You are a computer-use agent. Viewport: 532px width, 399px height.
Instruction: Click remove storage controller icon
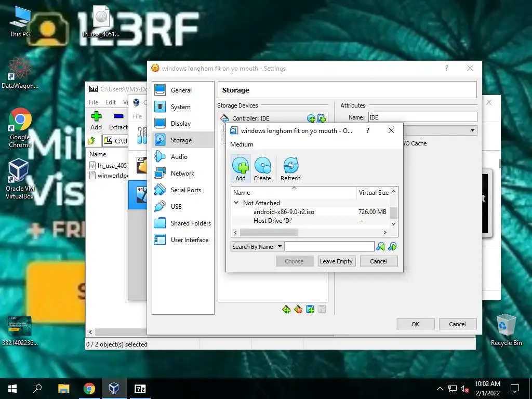click(298, 310)
